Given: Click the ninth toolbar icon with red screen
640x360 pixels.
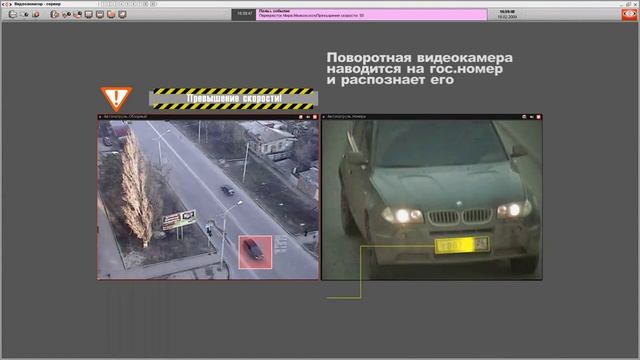Looking at the screenshot, I should click(x=111, y=14).
